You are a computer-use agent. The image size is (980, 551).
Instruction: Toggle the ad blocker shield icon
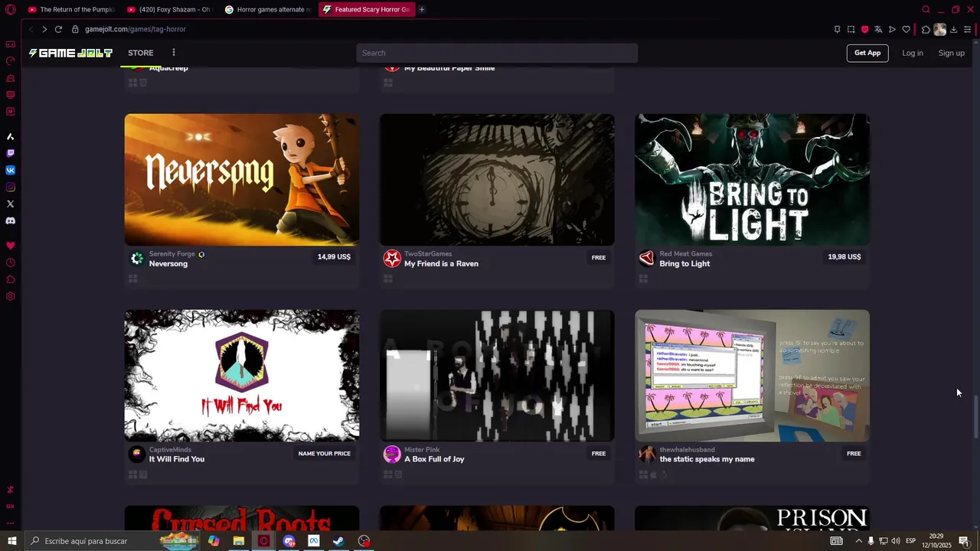[864, 29]
